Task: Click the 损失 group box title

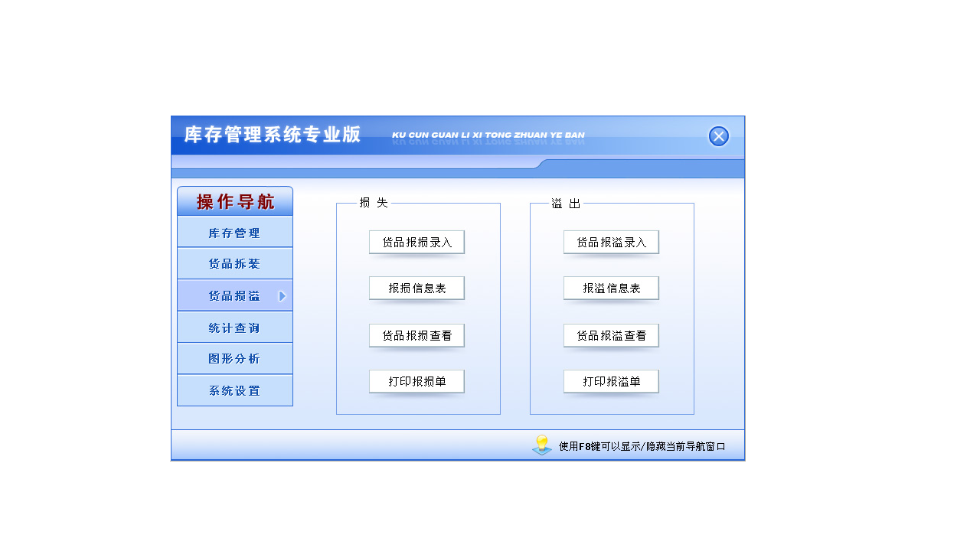Action: click(x=372, y=204)
